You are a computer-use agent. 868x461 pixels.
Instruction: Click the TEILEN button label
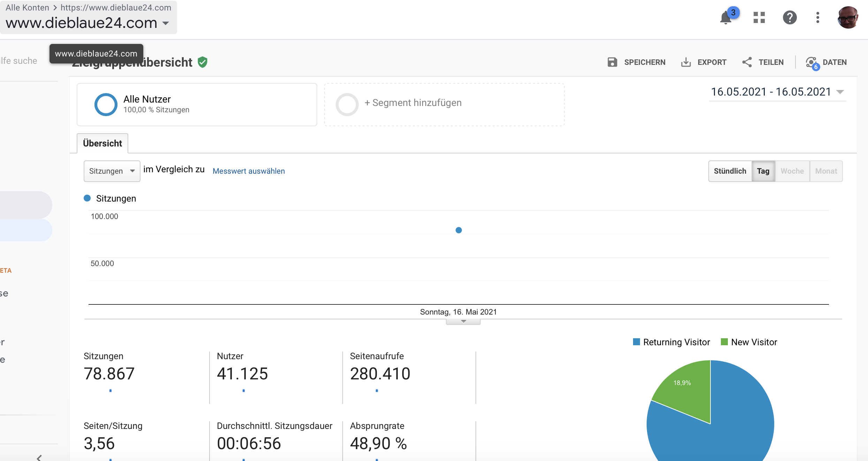[771, 62]
